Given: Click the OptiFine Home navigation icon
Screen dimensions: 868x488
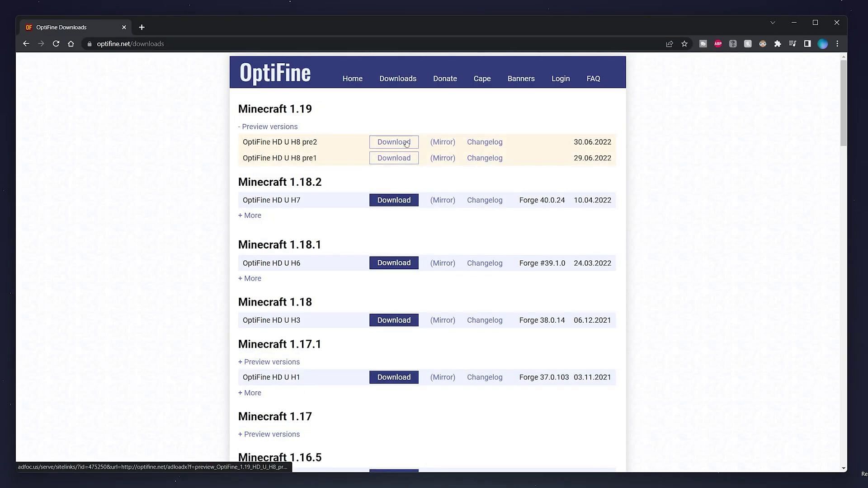Looking at the screenshot, I should point(352,78).
